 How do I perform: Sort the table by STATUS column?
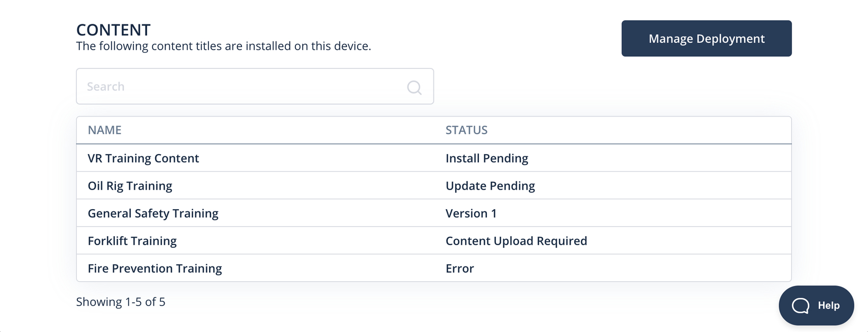tap(466, 130)
